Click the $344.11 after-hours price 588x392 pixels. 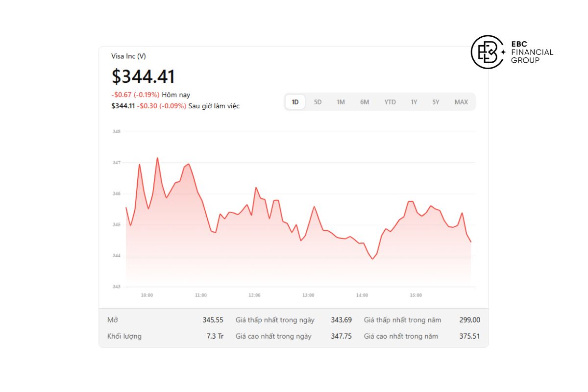point(123,106)
